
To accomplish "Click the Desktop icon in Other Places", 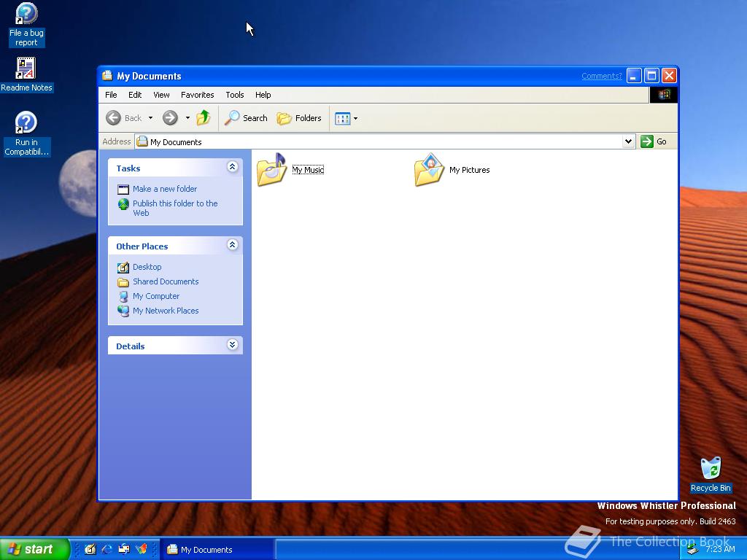I will 123,268.
